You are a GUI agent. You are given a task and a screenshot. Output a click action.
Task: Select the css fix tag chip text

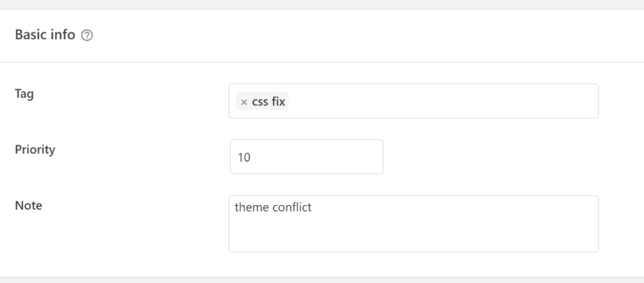click(269, 101)
